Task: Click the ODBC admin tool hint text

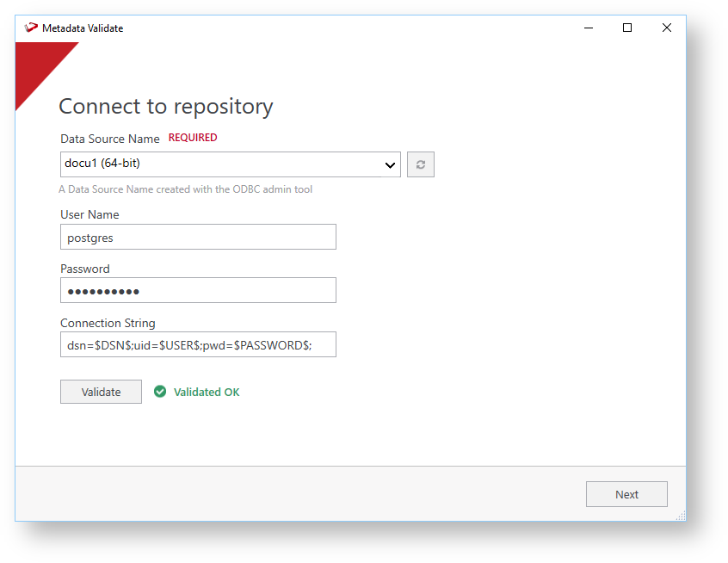Action: [185, 189]
